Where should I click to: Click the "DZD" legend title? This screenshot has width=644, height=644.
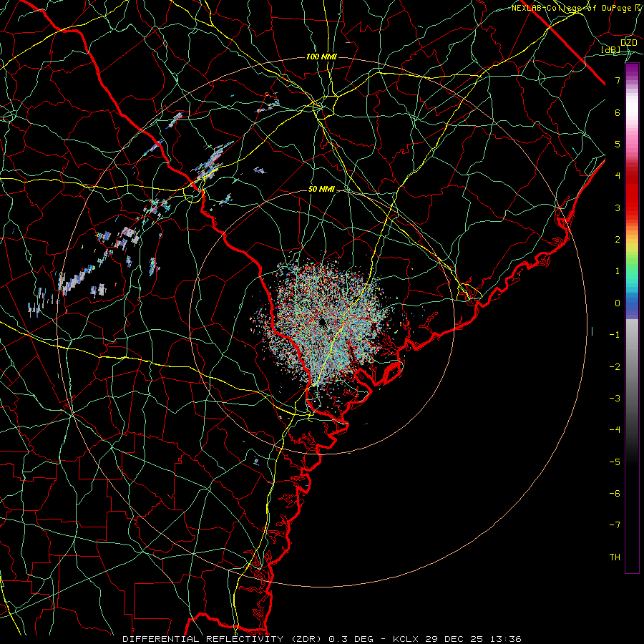pyautogui.click(x=629, y=43)
